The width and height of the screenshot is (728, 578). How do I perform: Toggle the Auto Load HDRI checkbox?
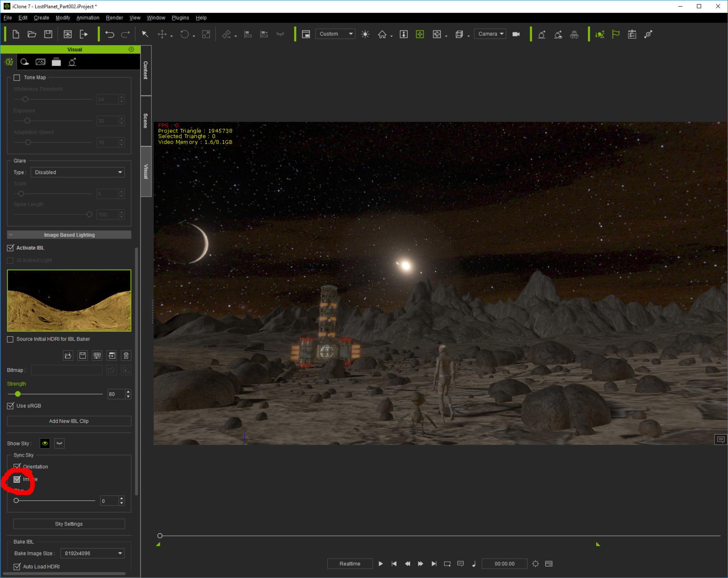[17, 567]
